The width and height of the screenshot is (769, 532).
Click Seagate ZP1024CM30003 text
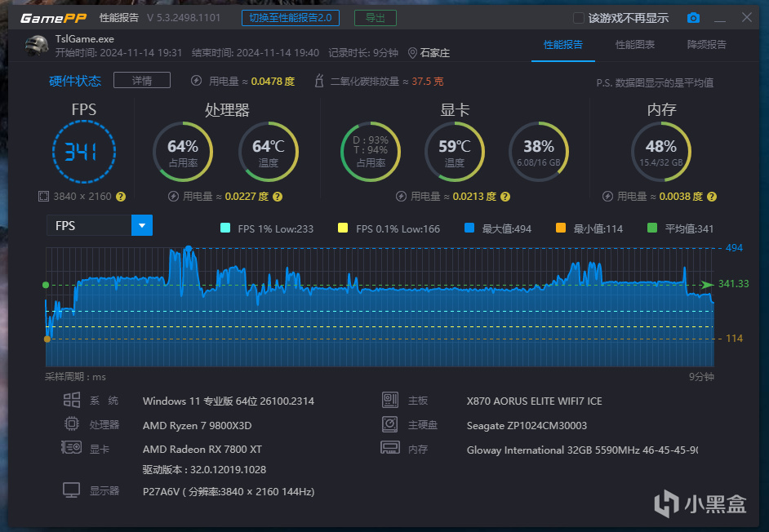tap(527, 426)
